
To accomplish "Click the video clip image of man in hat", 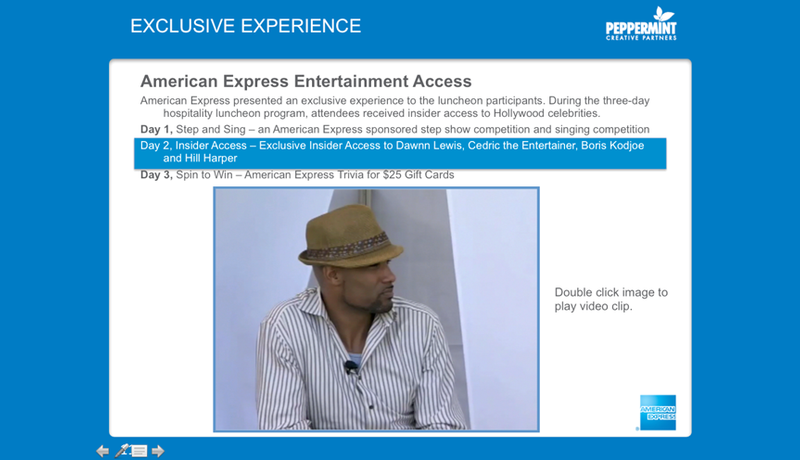I will 376,310.
